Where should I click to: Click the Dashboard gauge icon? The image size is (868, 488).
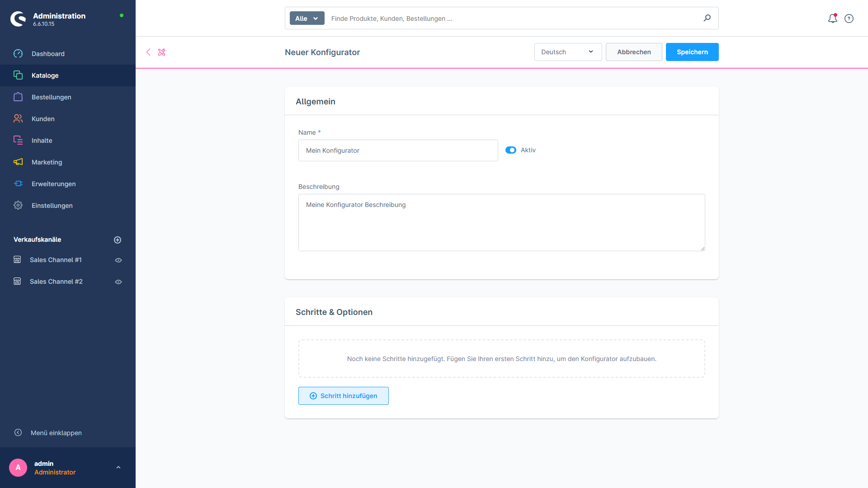[x=18, y=54]
